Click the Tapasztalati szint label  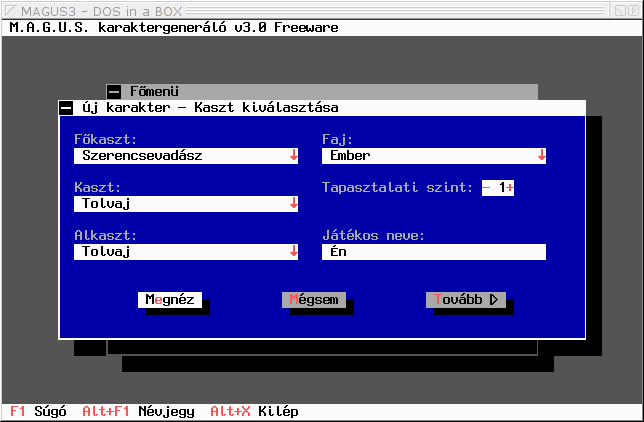(x=398, y=188)
